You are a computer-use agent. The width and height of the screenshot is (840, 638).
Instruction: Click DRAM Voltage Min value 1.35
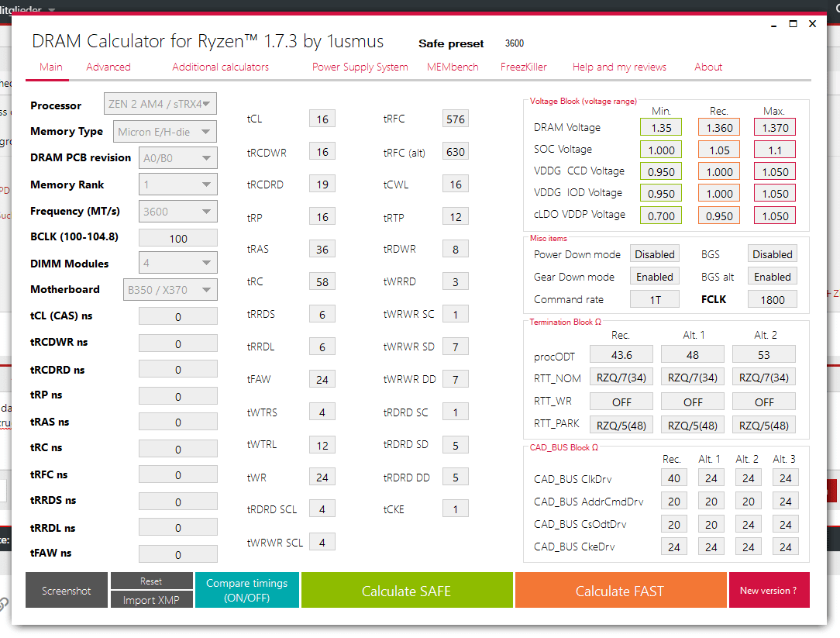click(661, 128)
